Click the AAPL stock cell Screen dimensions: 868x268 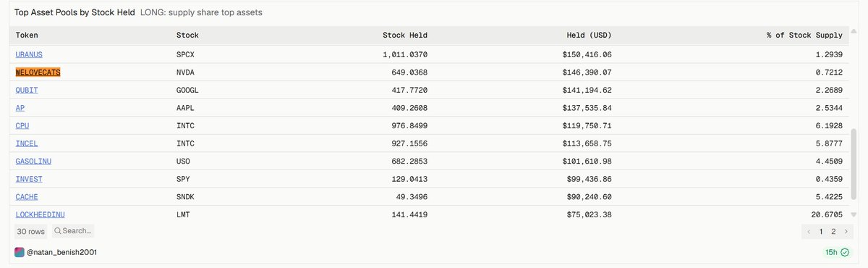(x=185, y=108)
